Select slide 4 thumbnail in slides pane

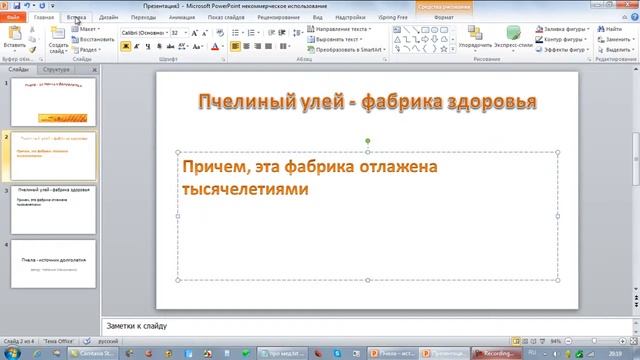[53, 264]
